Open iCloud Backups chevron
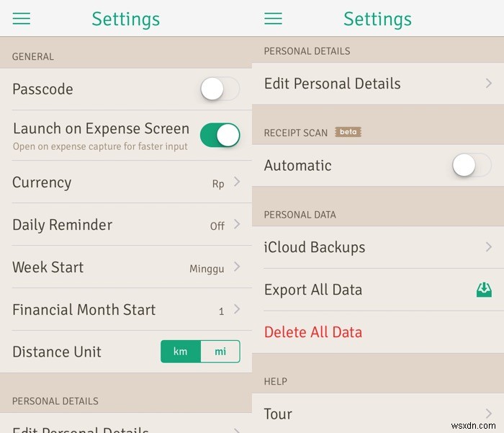The height and width of the screenshot is (433, 504). coord(489,247)
